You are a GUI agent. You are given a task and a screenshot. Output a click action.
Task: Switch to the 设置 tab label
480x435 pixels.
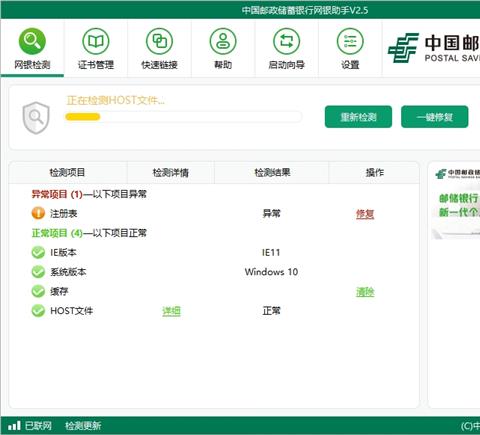pos(350,65)
